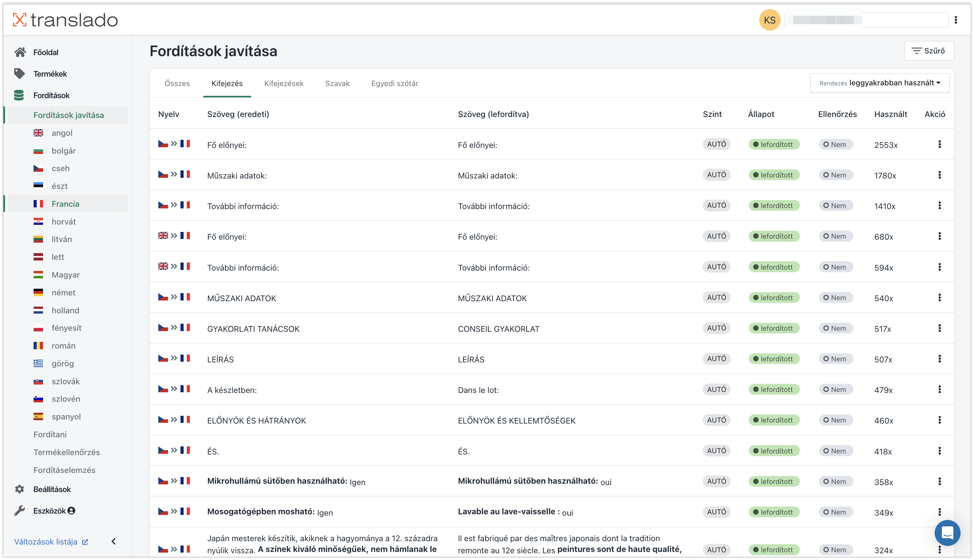Screen dimensions: 974x560
Task: Open actions menu for 680x row
Action: [x=939, y=236]
